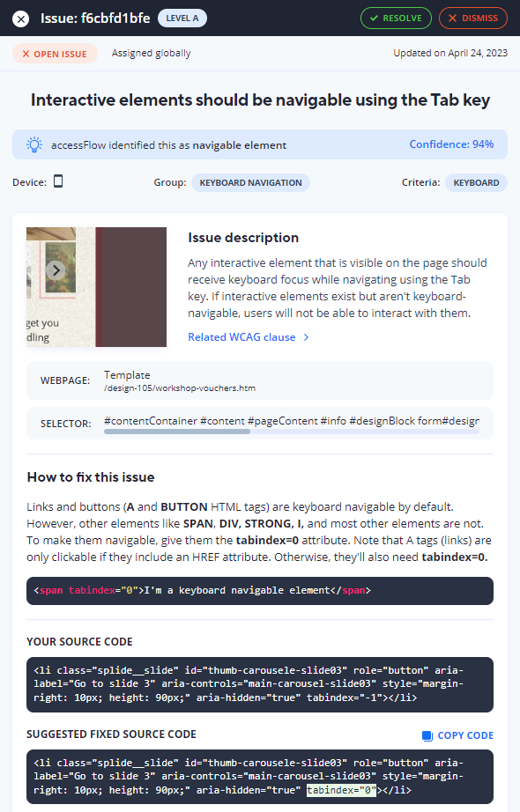Click the Issue: f6cbfd1bfe title
Image resolution: width=520 pixels, height=812 pixels.
95,18
